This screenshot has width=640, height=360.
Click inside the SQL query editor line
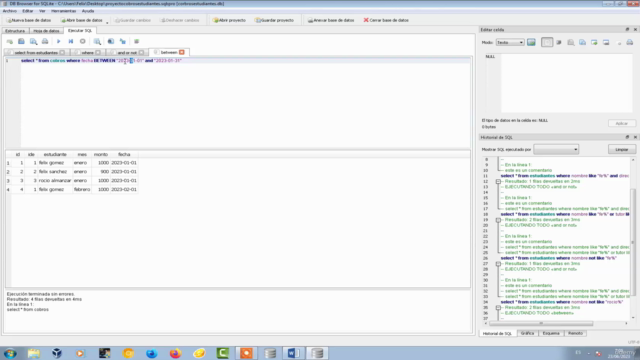245,61
